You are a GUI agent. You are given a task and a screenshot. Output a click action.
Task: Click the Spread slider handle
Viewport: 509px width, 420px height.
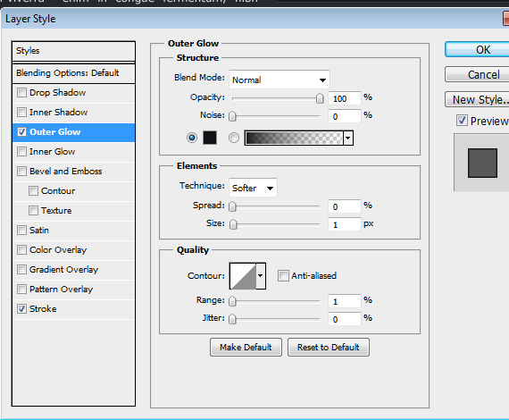coord(232,206)
